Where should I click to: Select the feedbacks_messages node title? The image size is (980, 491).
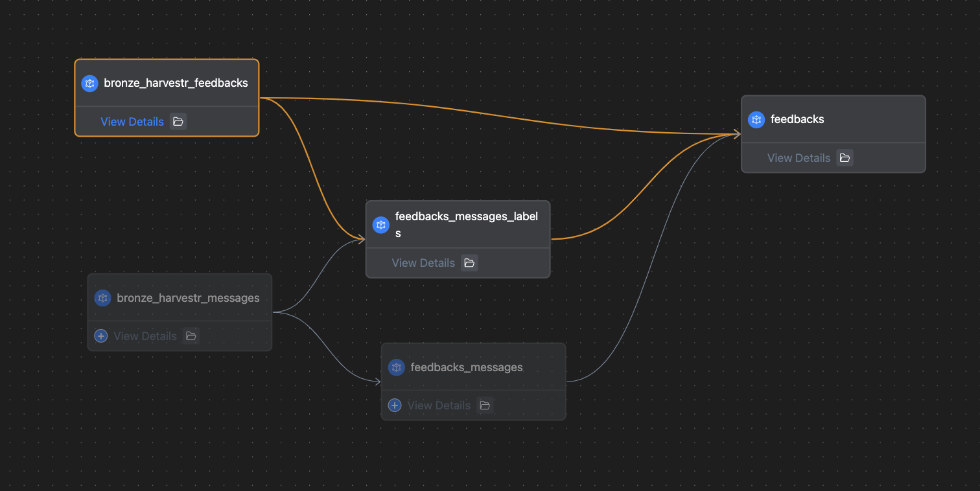pos(467,367)
